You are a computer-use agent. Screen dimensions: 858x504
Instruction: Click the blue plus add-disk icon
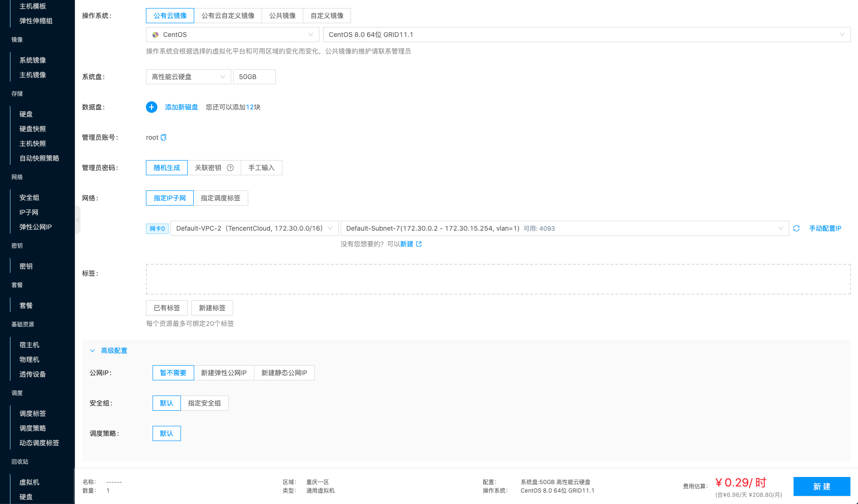[152, 107]
